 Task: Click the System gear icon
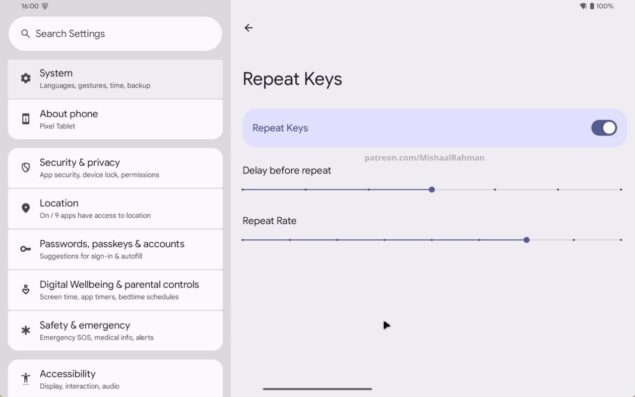(x=26, y=78)
